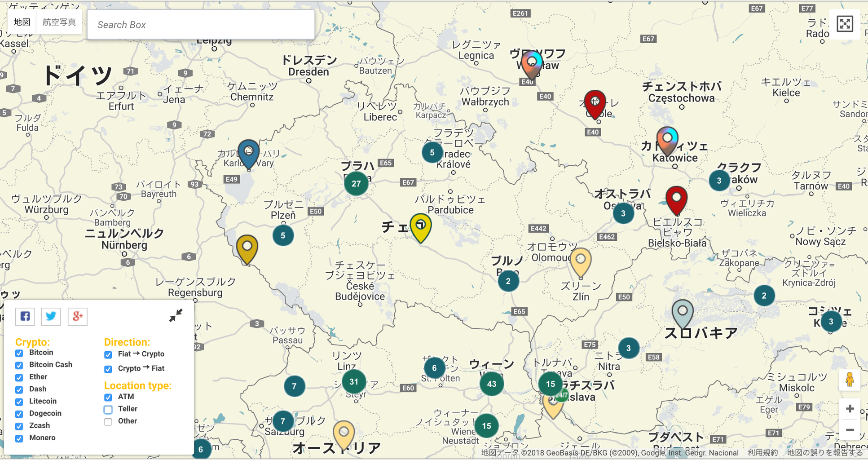Image resolution: width=868 pixels, height=460 pixels.
Task: Switch to 地図 map view
Action: click(x=22, y=22)
